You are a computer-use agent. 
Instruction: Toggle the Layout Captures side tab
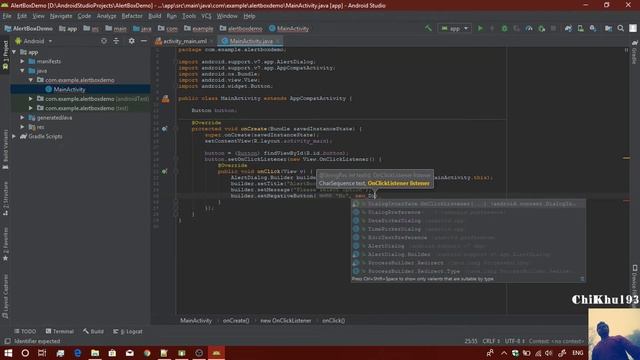pyautogui.click(x=5, y=296)
